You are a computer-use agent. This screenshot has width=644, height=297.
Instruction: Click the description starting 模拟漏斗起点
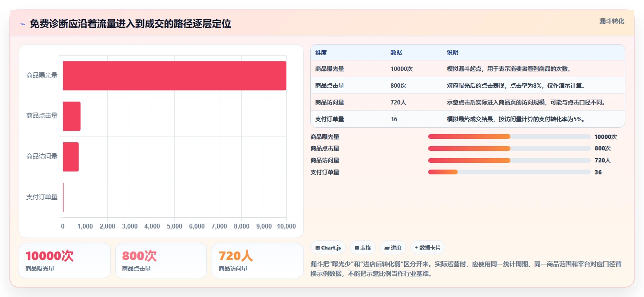(508, 69)
